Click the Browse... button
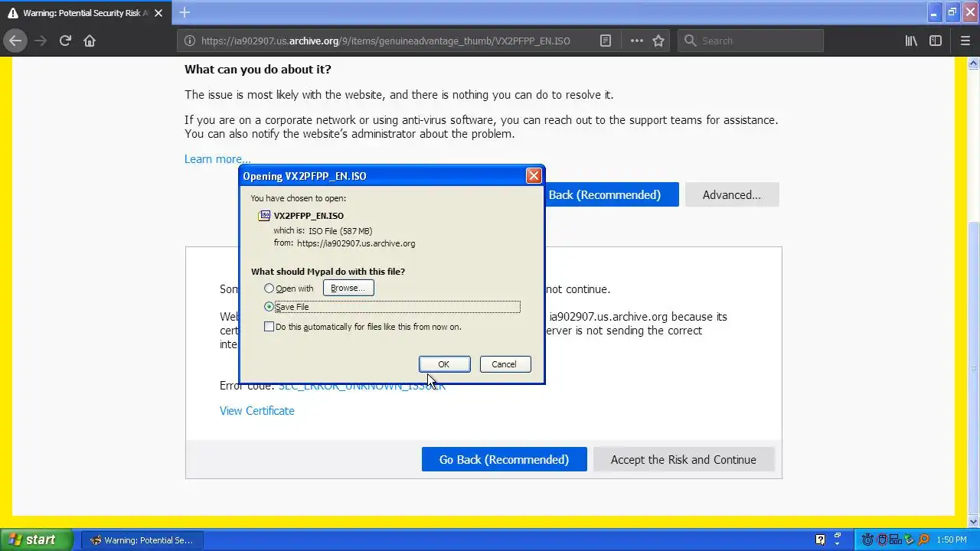This screenshot has width=980, height=551. (x=348, y=288)
